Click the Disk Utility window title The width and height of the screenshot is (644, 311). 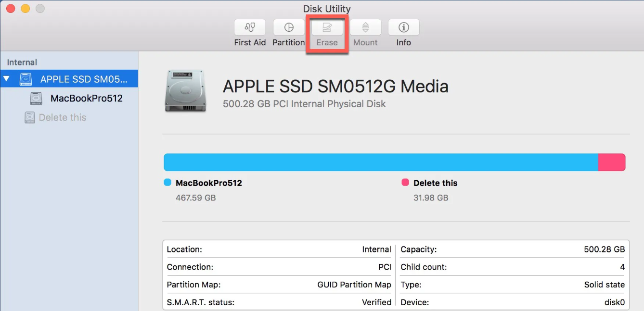pos(327,9)
